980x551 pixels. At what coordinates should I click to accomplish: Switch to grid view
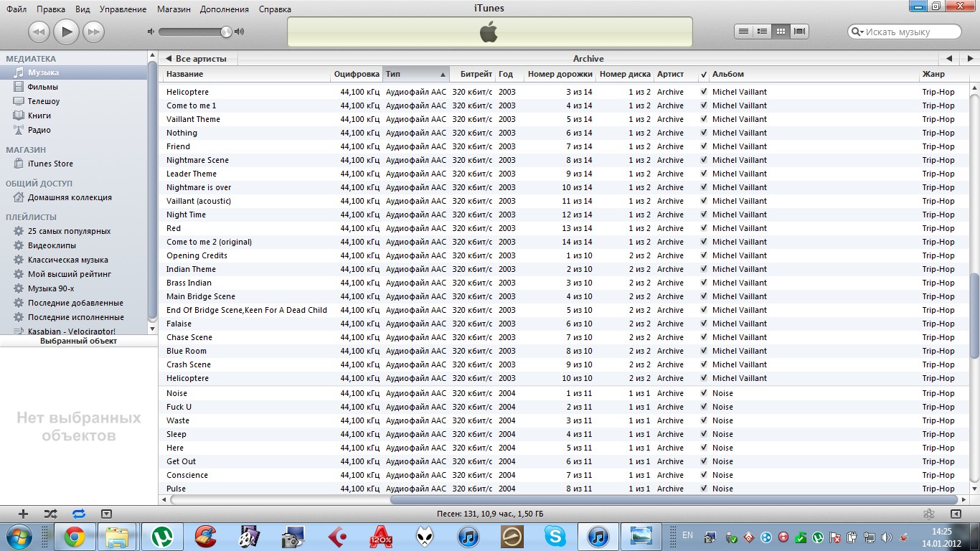[781, 32]
